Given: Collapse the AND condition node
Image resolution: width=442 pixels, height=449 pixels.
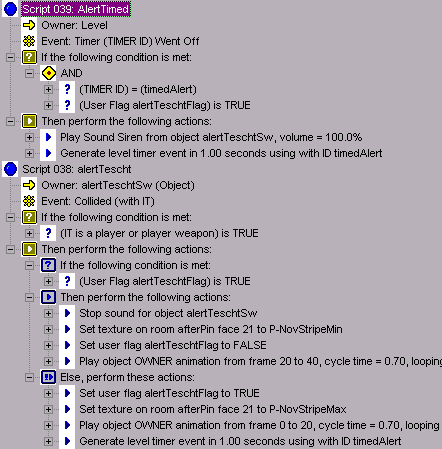Looking at the screenshot, I should [x=29, y=73].
